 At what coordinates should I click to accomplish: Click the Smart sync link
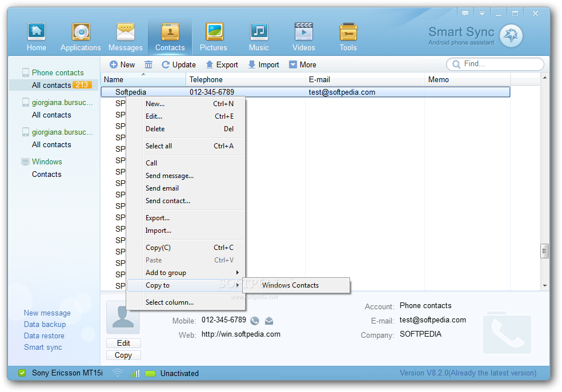pyautogui.click(x=43, y=347)
